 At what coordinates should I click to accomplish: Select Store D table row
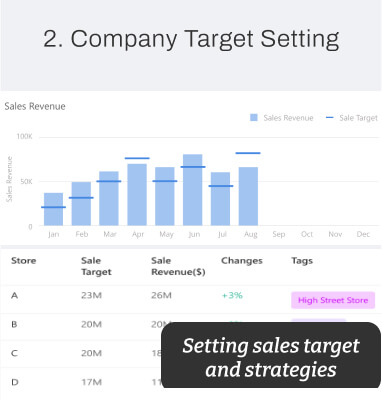[x=81, y=382]
